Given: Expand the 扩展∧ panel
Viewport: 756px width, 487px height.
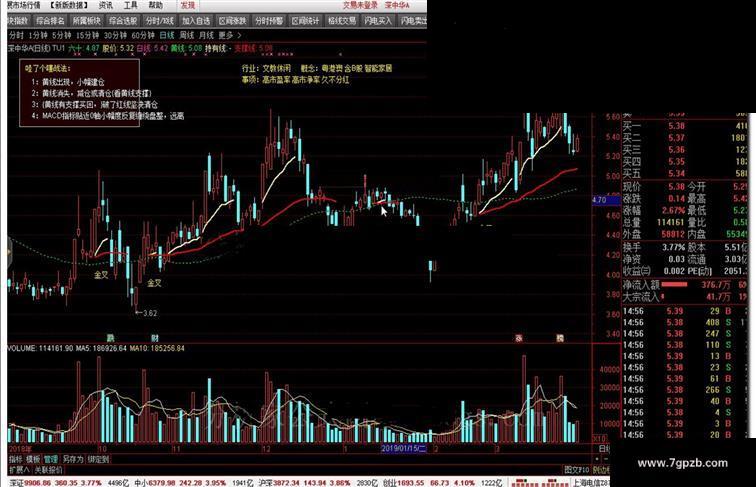Looking at the screenshot, I should tap(19, 470).
